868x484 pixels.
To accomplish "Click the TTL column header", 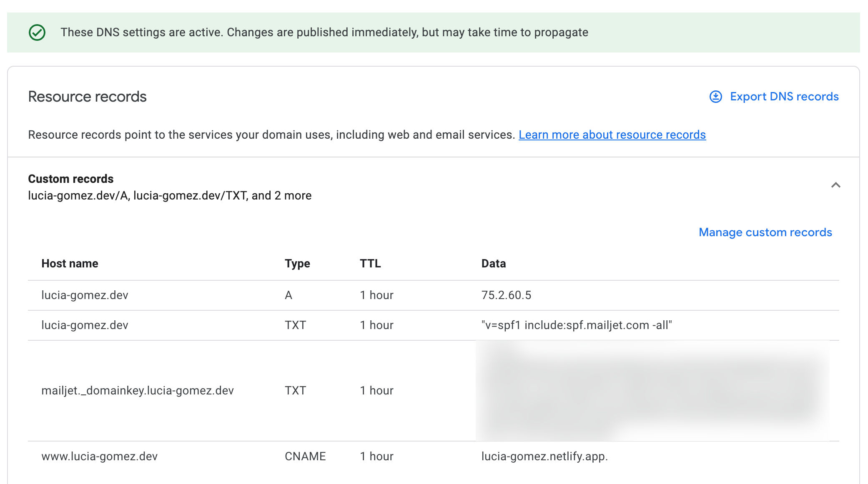I will point(371,264).
